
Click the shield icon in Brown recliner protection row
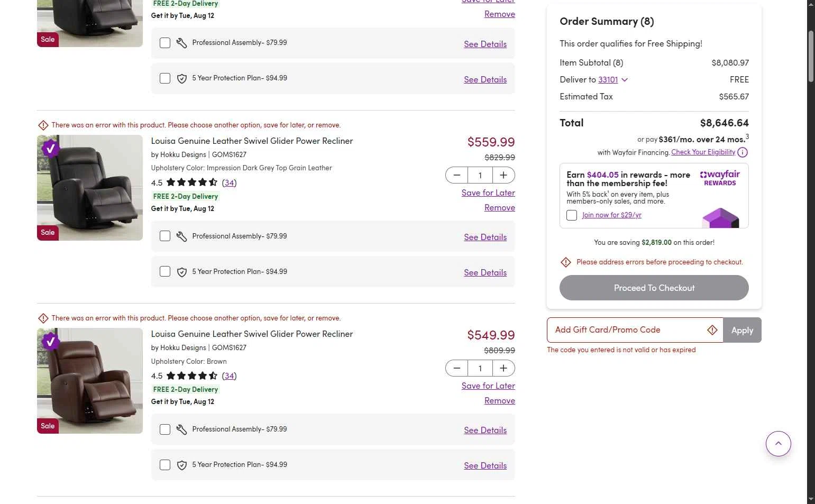182,465
